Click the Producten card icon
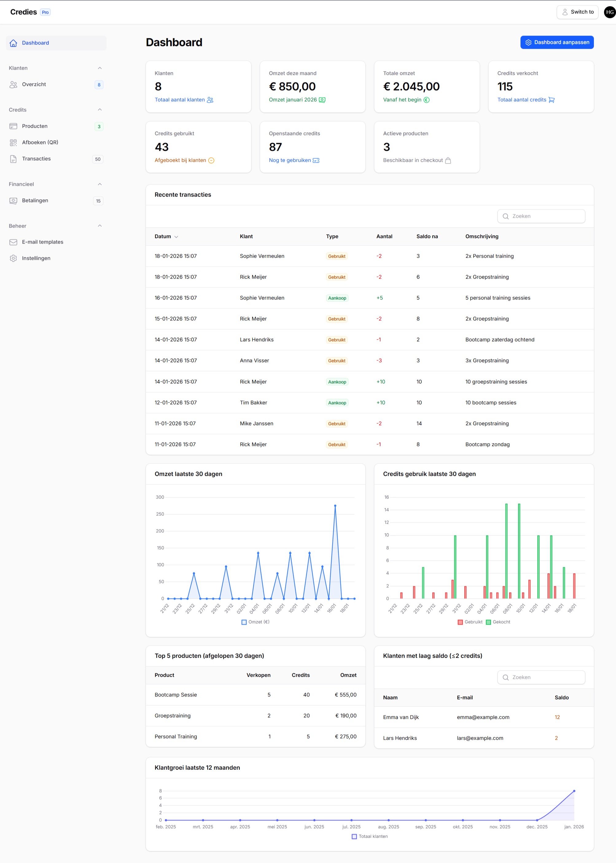 point(13,126)
